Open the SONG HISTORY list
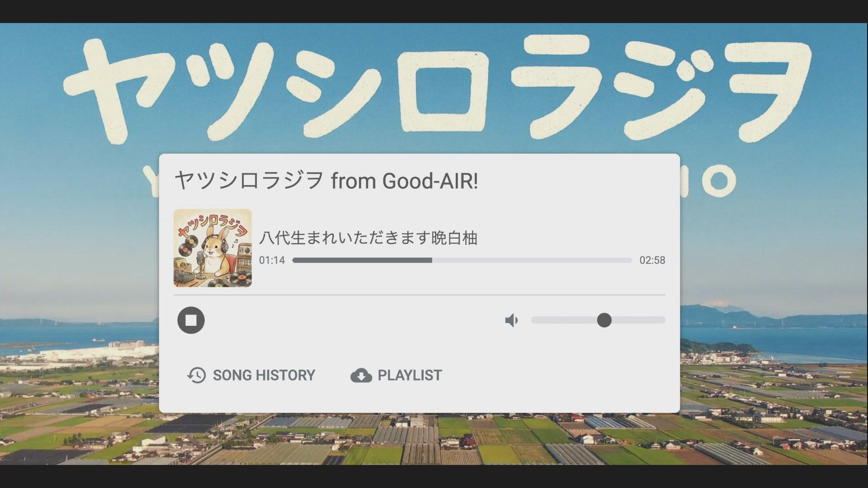Screen dimensions: 868x488 click(x=251, y=375)
